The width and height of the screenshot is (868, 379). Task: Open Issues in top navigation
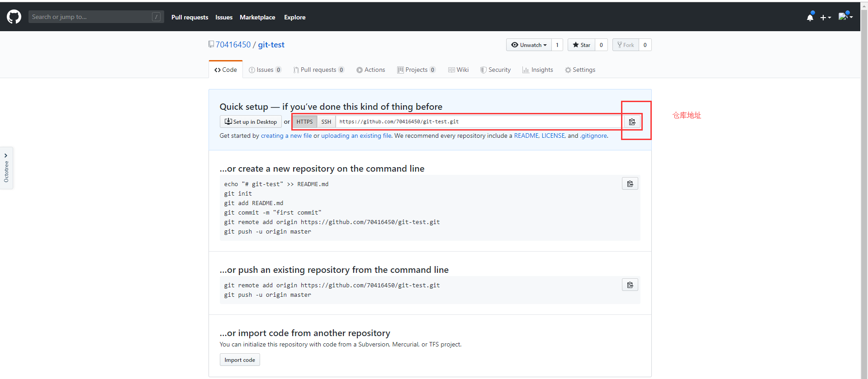pos(224,17)
